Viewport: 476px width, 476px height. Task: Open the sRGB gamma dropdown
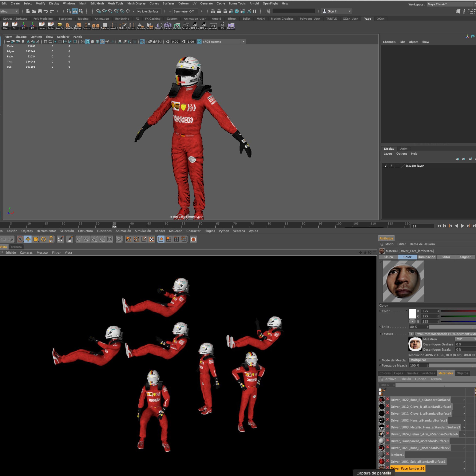pos(243,42)
